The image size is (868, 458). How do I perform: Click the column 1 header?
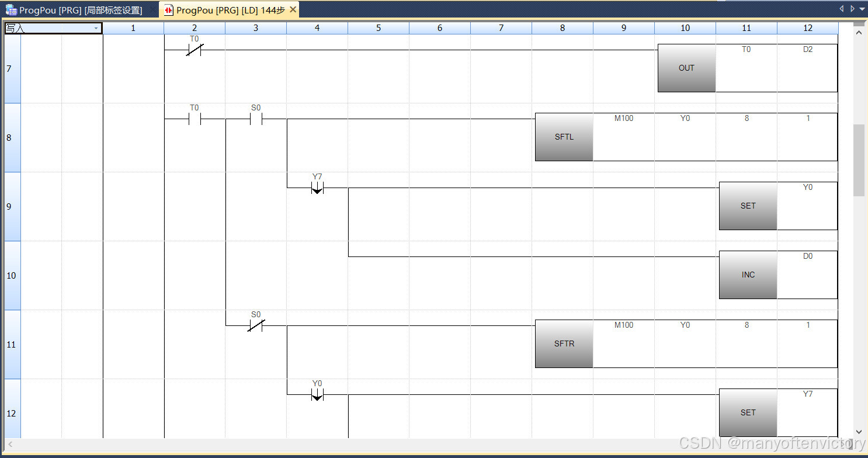pyautogui.click(x=133, y=28)
